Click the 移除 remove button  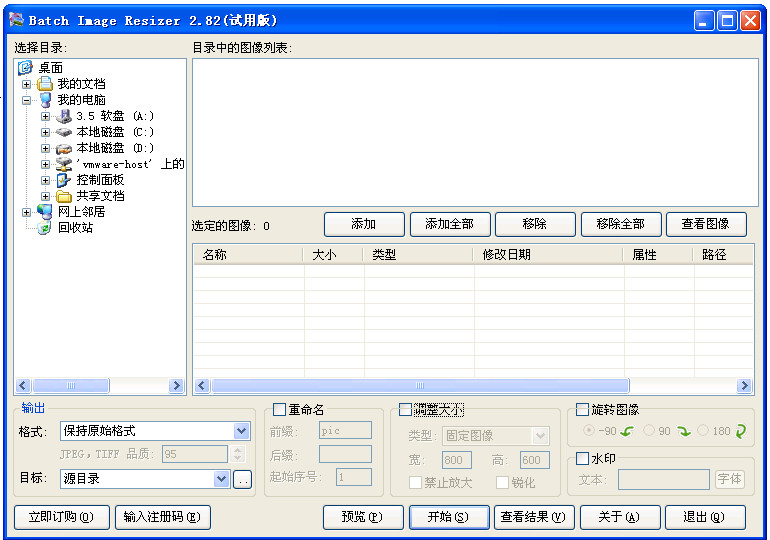(535, 224)
